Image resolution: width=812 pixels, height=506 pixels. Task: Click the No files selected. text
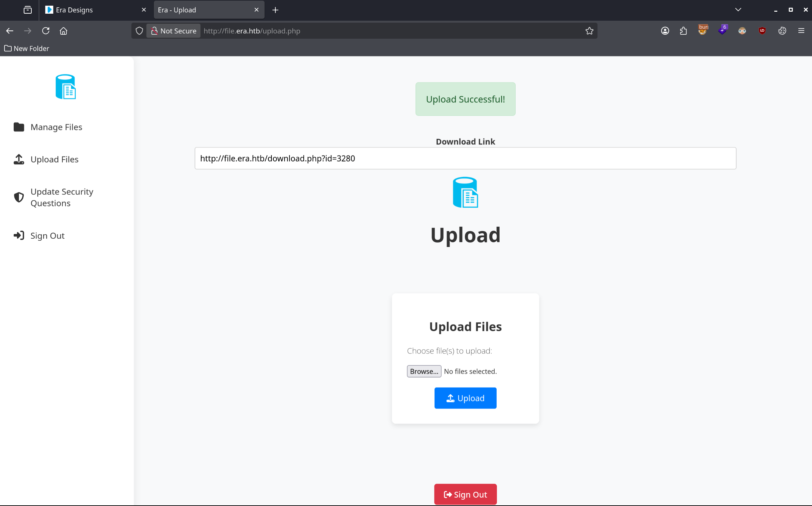pos(470,371)
